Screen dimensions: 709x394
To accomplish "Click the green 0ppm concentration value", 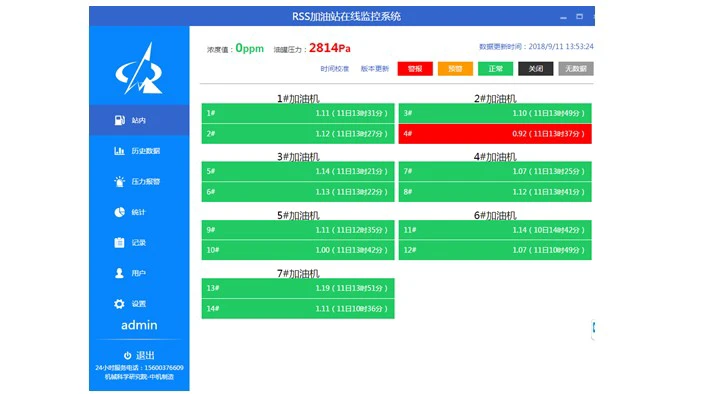I will (x=250, y=48).
